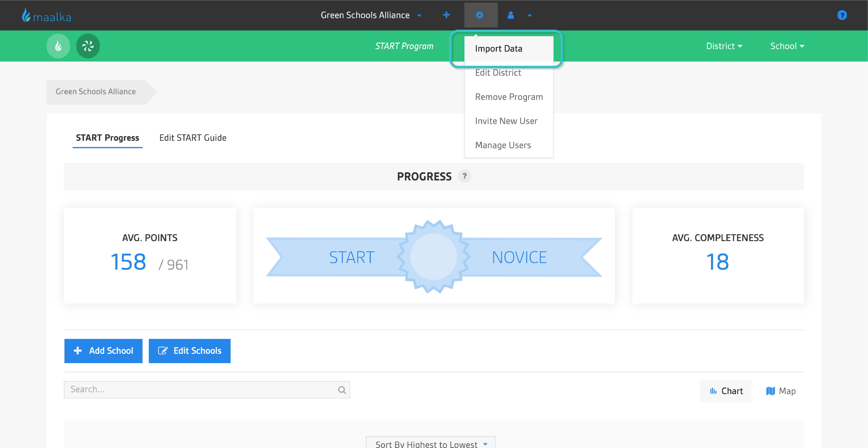Switch to Map view
The height and width of the screenshot is (448, 868).
(x=781, y=391)
